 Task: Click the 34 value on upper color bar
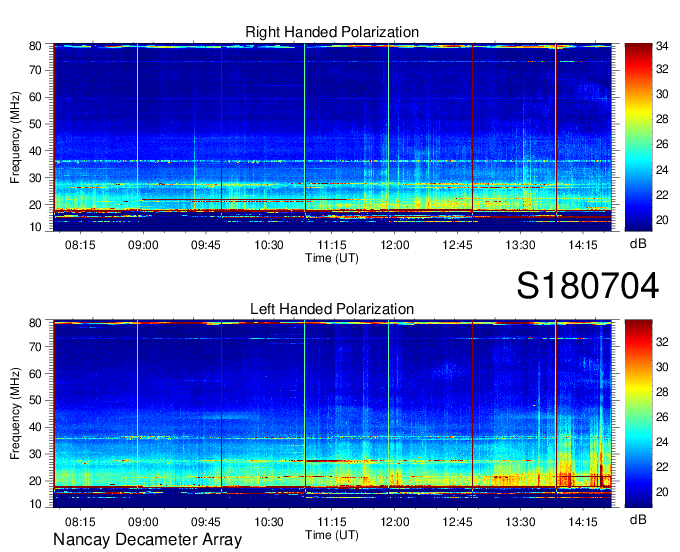pyautogui.click(x=662, y=46)
